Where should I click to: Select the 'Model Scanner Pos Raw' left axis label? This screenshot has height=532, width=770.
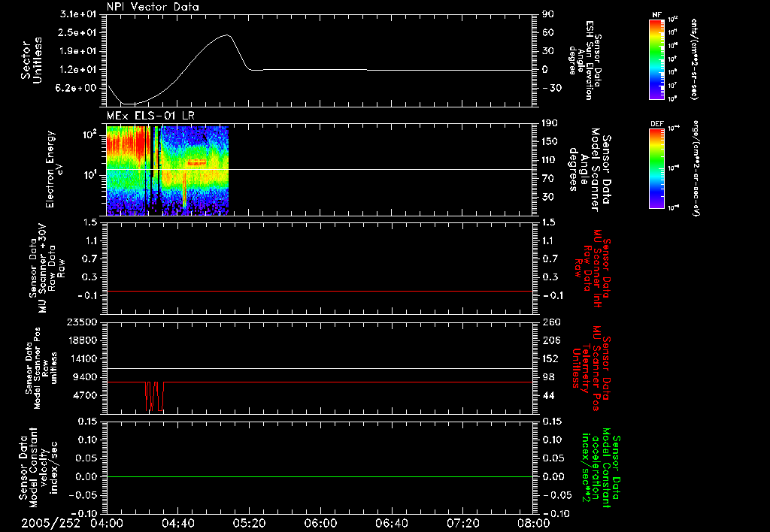(x=42, y=368)
